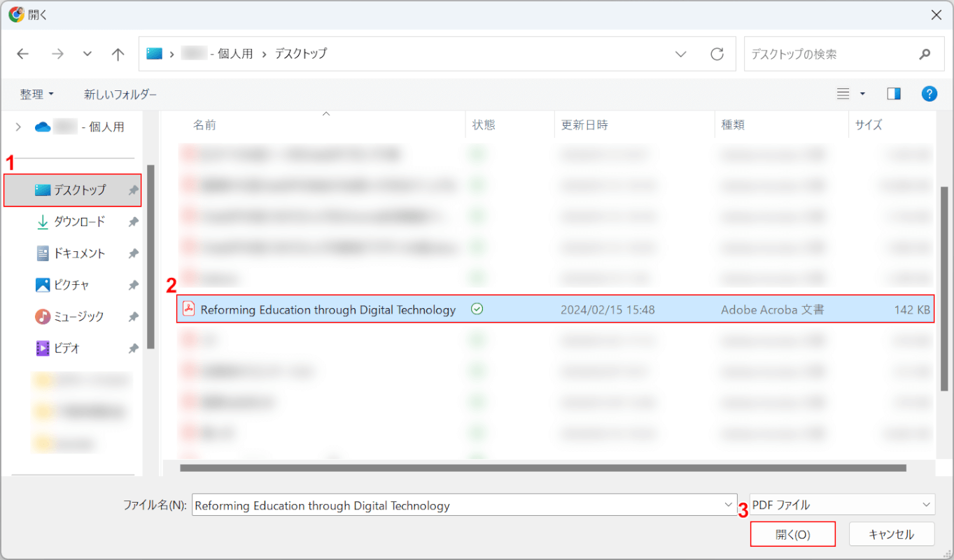Click the search magnifier icon
This screenshot has width=954, height=560.
925,54
